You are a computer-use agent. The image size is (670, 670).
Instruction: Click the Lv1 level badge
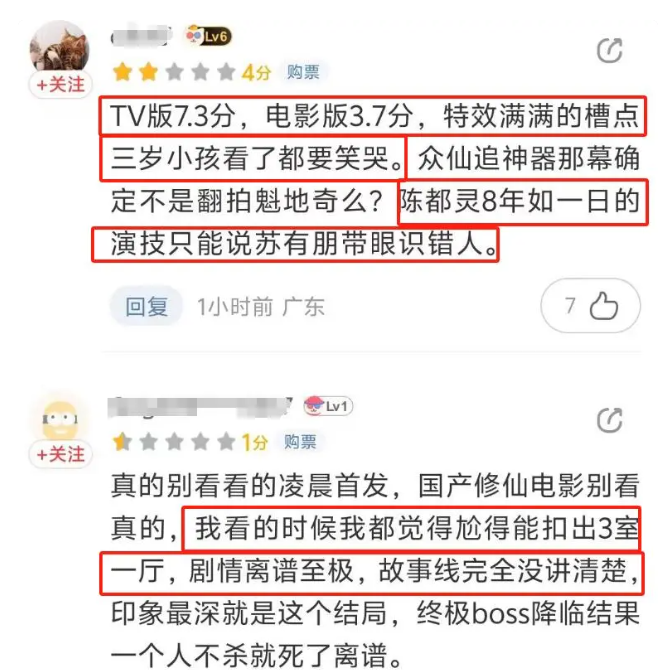tap(328, 406)
